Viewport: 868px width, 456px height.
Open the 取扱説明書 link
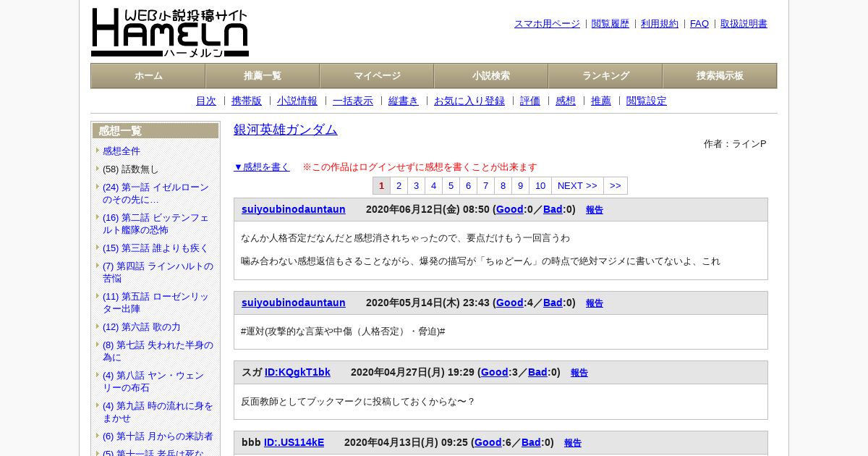pyautogui.click(x=744, y=23)
